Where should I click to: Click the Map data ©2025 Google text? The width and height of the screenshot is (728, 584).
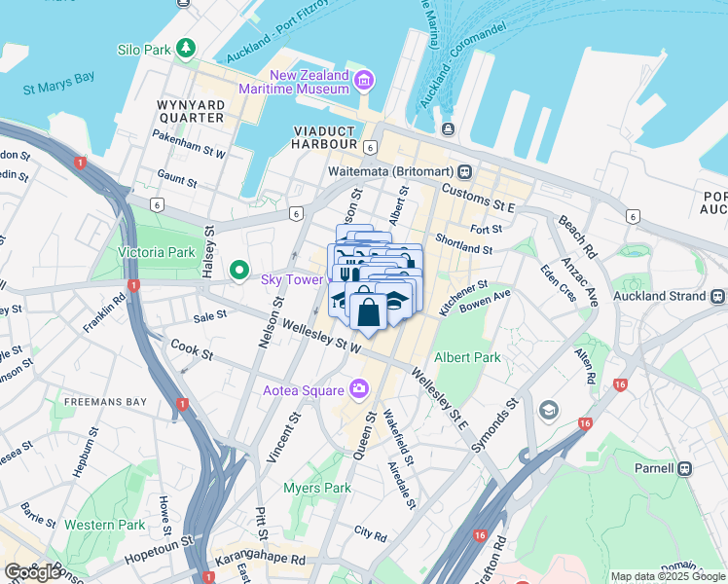coord(668,576)
